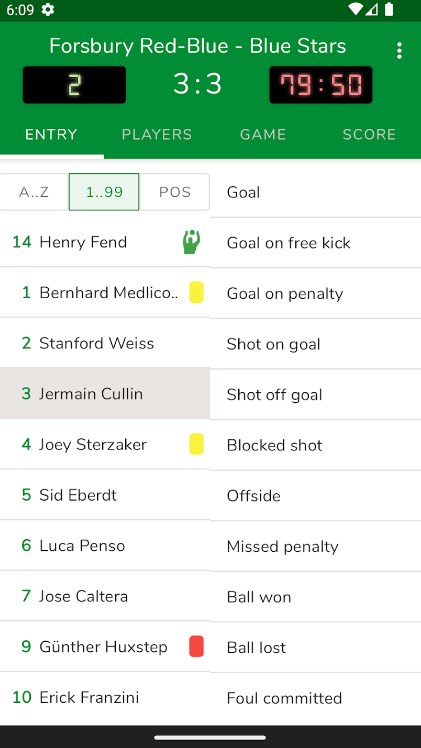Sort players by number 1..99
Viewport: 421px width, 748px height.
[104, 192]
